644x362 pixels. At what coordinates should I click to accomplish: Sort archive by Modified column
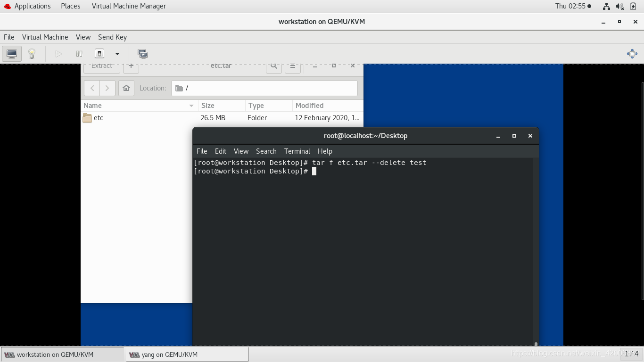(328, 106)
